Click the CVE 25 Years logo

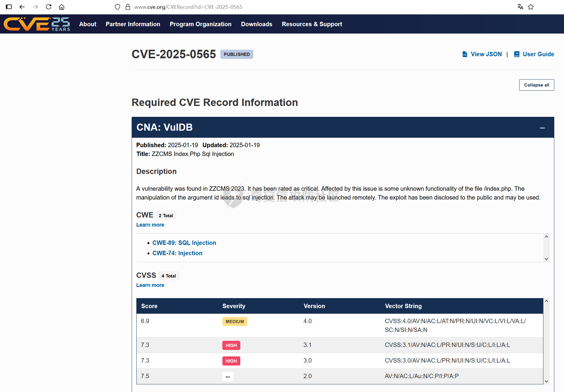point(37,24)
